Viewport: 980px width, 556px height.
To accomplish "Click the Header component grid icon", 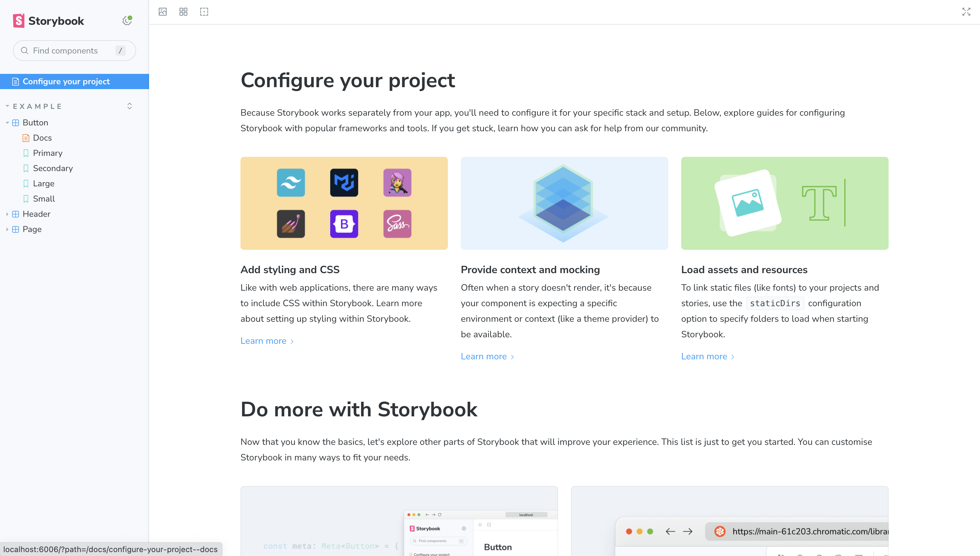I will [x=16, y=214].
